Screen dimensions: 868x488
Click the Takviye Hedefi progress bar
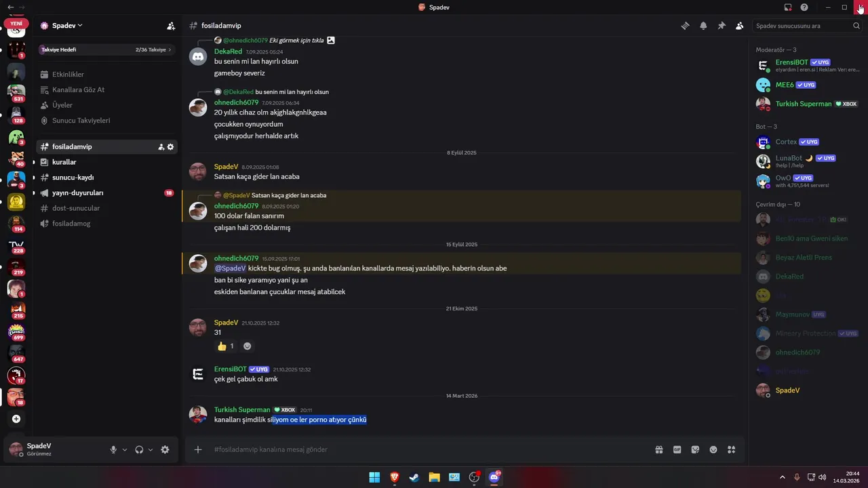pyautogui.click(x=107, y=49)
